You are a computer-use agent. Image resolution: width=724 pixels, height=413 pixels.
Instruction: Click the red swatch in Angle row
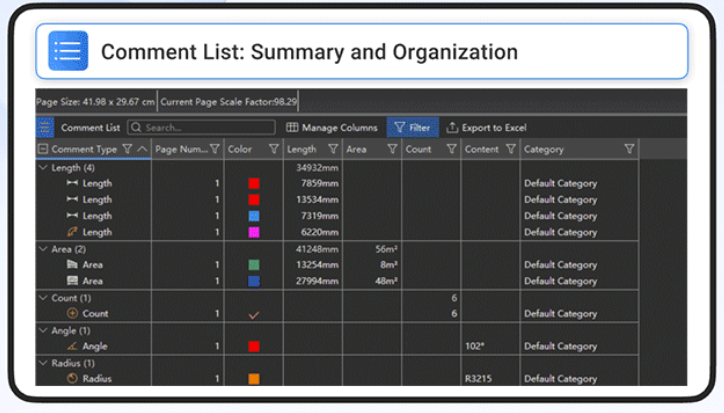[x=254, y=346]
